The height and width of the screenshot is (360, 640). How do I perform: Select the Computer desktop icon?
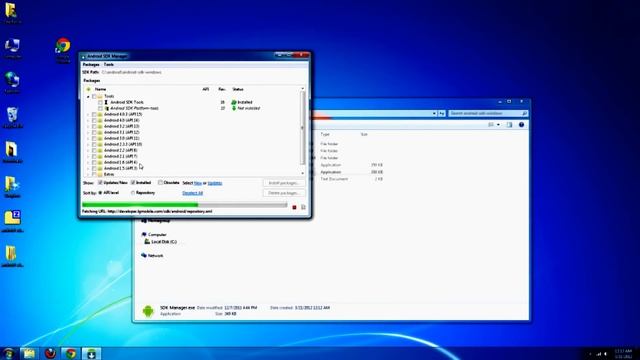12,48
